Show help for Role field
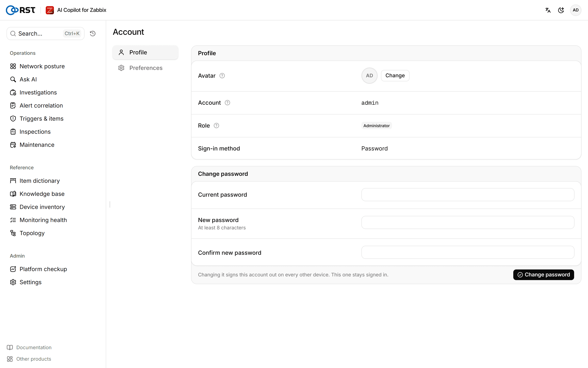 216,126
